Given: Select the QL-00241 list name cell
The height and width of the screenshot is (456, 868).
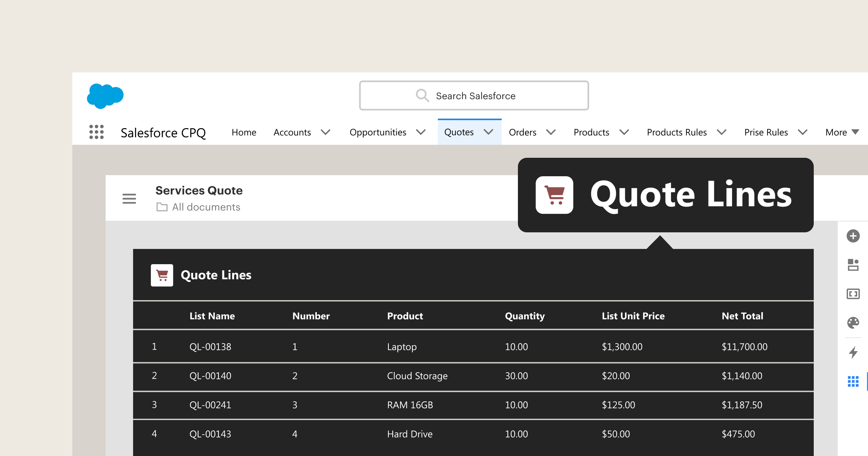Looking at the screenshot, I should (210, 405).
